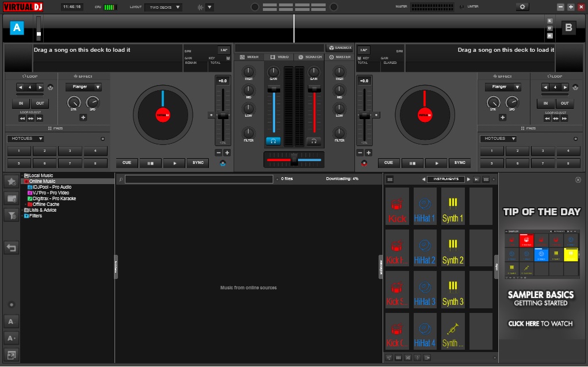Click the left deck pitch slider
Image resolution: width=588 pixels, height=367 pixels.
223,116
